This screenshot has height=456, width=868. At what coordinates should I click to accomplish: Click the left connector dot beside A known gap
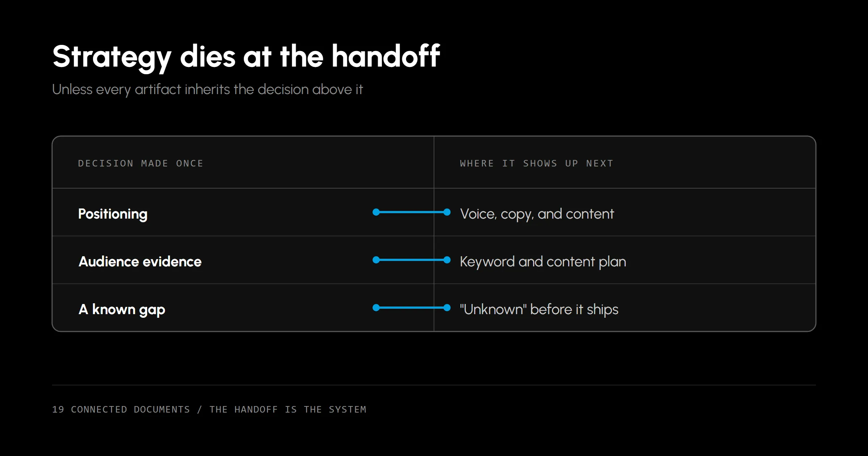point(376,308)
